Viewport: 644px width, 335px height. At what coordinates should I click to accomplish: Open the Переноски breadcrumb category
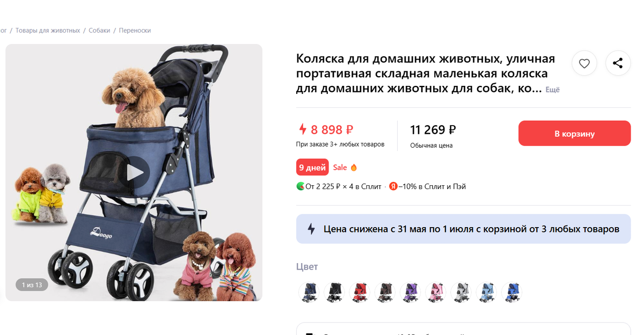tap(135, 31)
